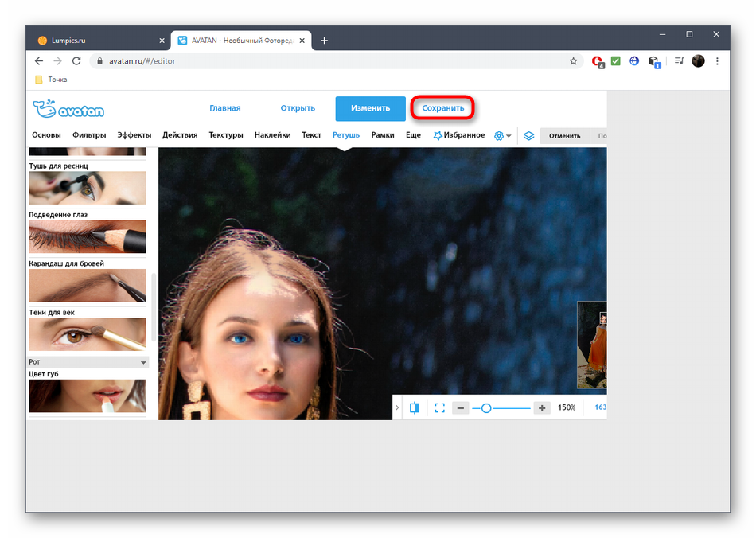Open the Chrome three-dot menu

click(717, 61)
